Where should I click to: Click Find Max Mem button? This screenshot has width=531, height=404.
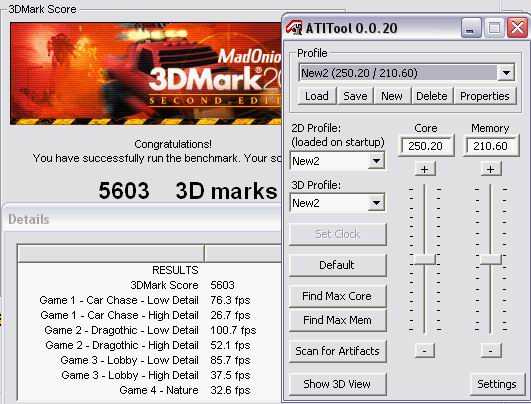[x=337, y=320]
